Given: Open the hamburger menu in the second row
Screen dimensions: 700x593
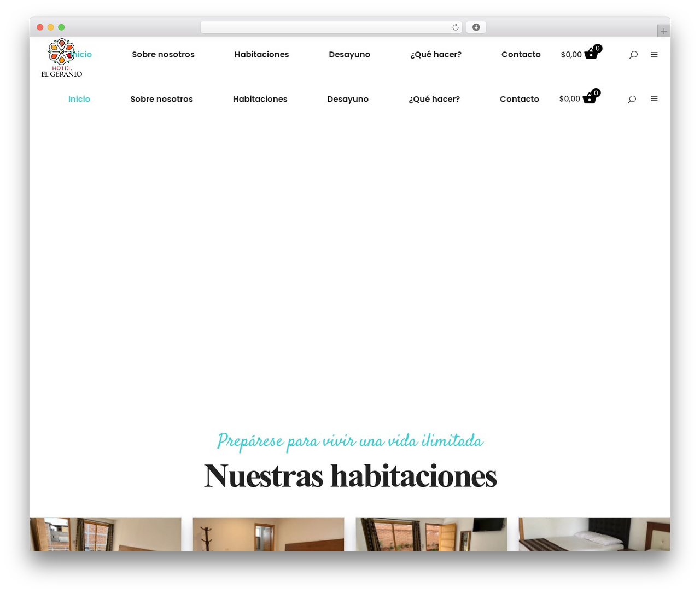Looking at the screenshot, I should click(654, 99).
